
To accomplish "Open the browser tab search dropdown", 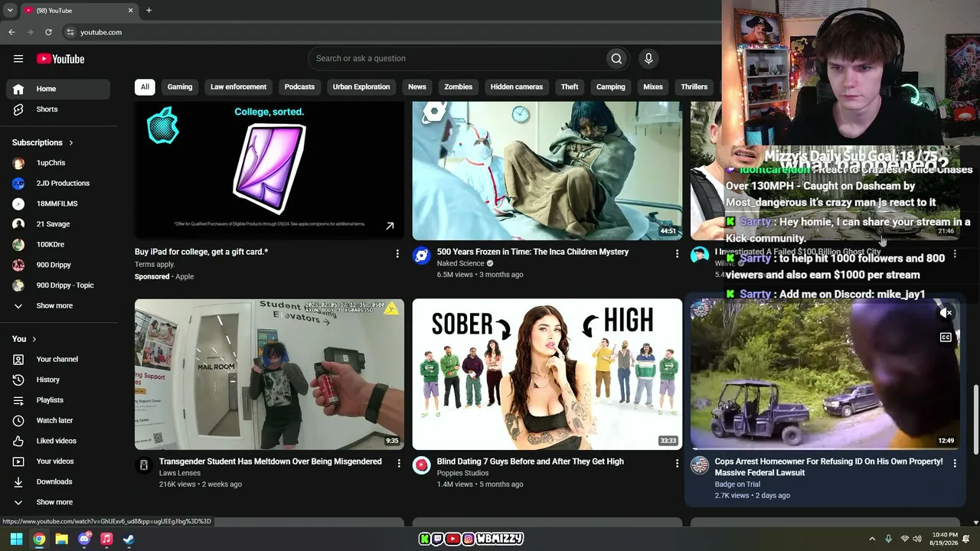I will click(x=10, y=11).
